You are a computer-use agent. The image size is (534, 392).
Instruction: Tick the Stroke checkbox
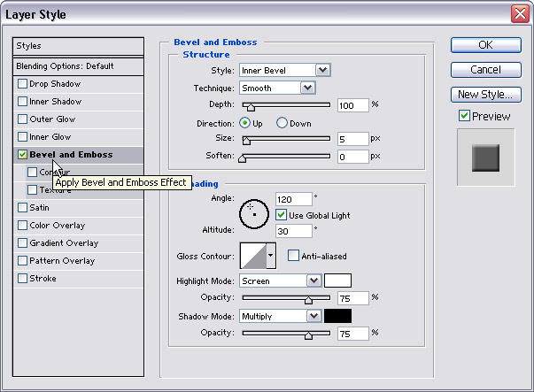pos(22,279)
